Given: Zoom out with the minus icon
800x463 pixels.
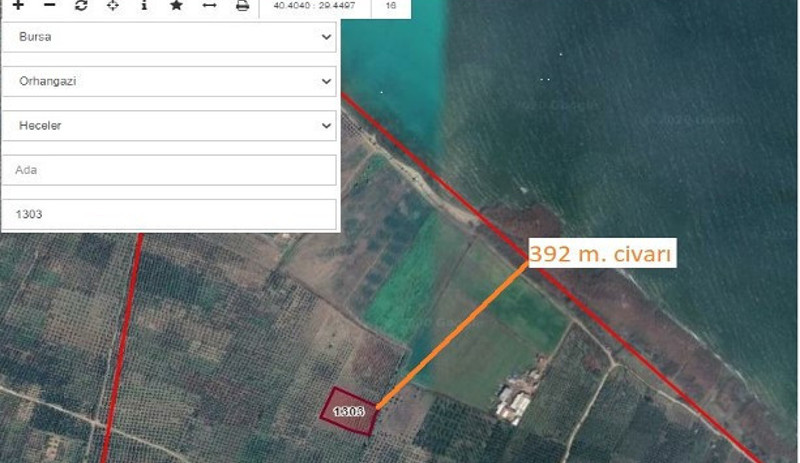Looking at the screenshot, I should 49,5.
